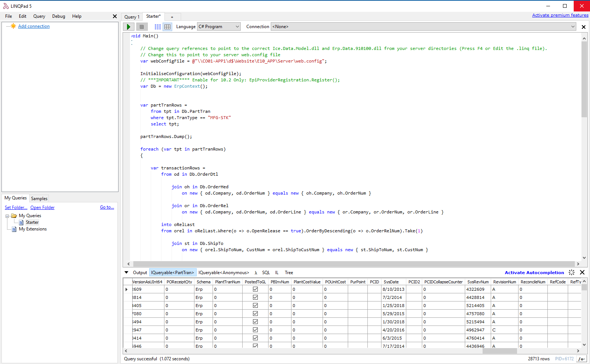Toggle PostedToGL checkbox in the 8/10/2013 row
The image size is (590, 364).
click(255, 289)
